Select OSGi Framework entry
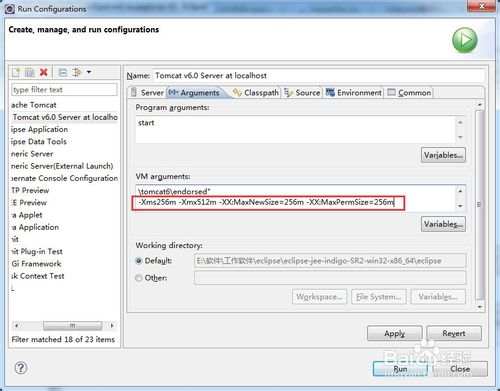The width and height of the screenshot is (500, 391). 36,264
